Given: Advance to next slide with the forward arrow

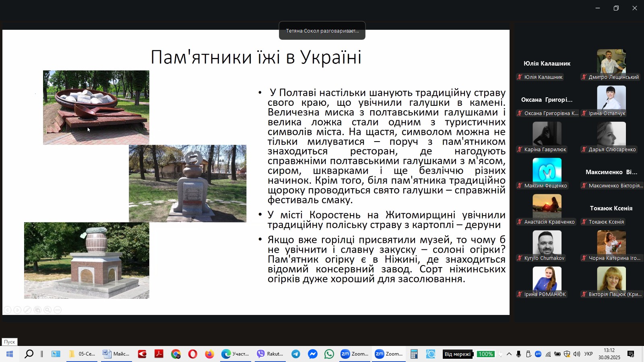Looking at the screenshot, I should point(17,310).
